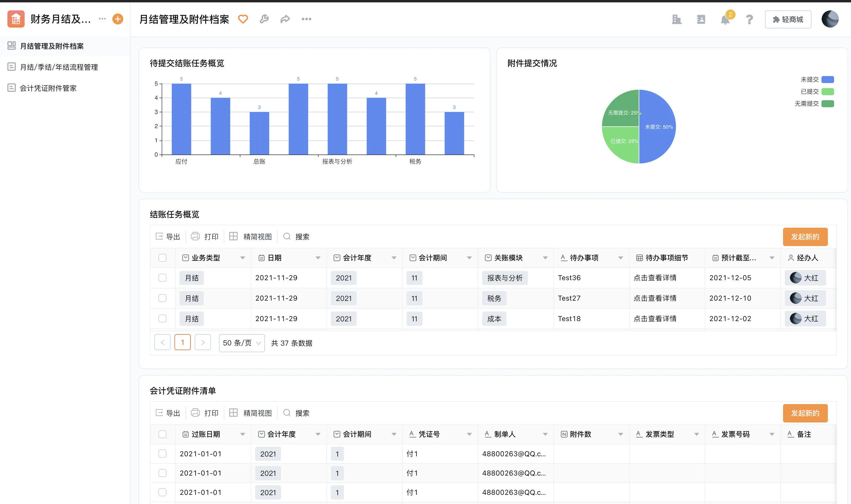Image resolution: width=851 pixels, height=504 pixels.
Task: Open the notification bell icon
Action: [x=725, y=20]
